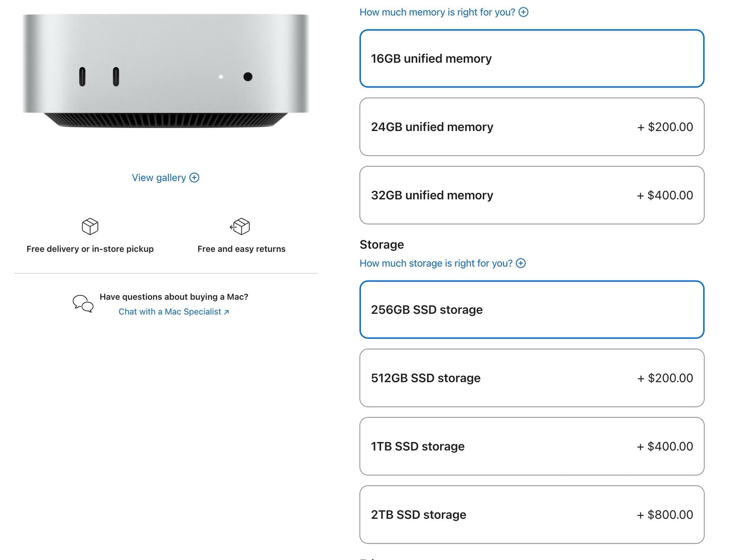Select 256GB SSD storage option

(532, 310)
